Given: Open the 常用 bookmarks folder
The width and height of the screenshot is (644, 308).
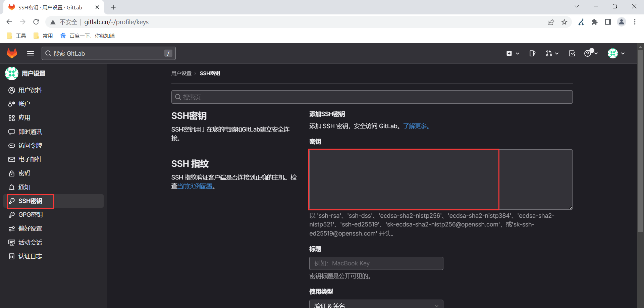Looking at the screenshot, I should [43, 36].
